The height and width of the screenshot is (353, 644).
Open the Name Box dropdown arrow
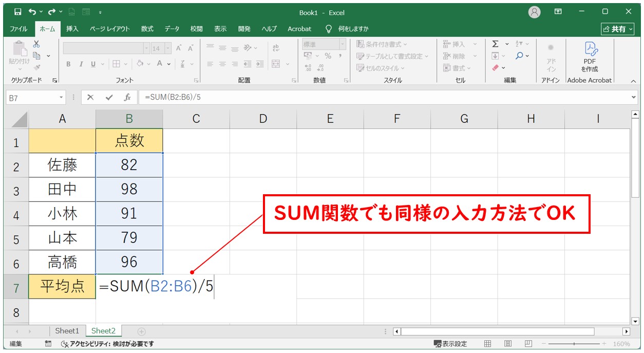62,97
